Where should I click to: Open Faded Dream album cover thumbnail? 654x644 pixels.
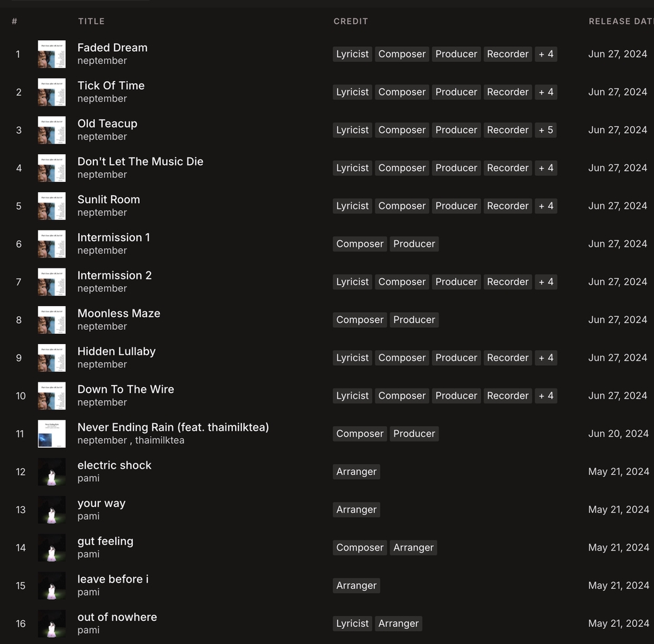[x=52, y=55]
